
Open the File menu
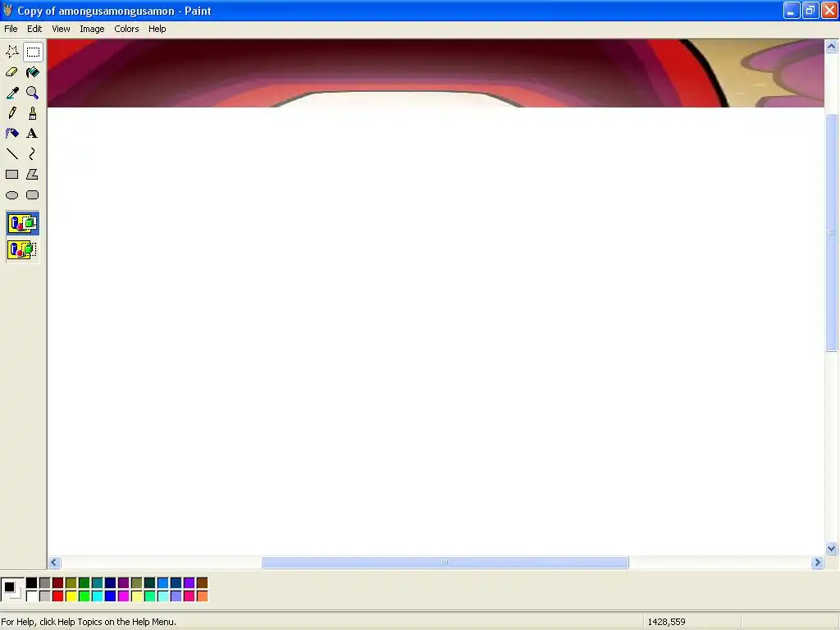pyautogui.click(x=11, y=29)
